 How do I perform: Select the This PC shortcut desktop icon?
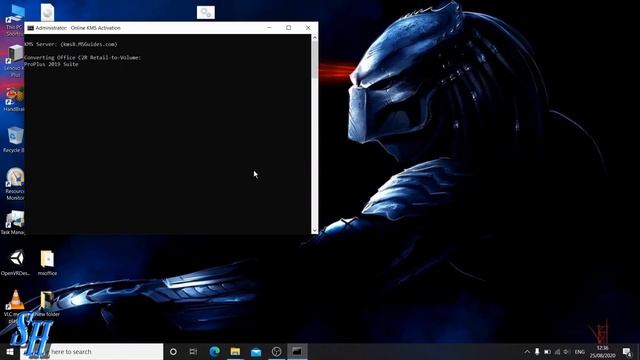(x=15, y=20)
